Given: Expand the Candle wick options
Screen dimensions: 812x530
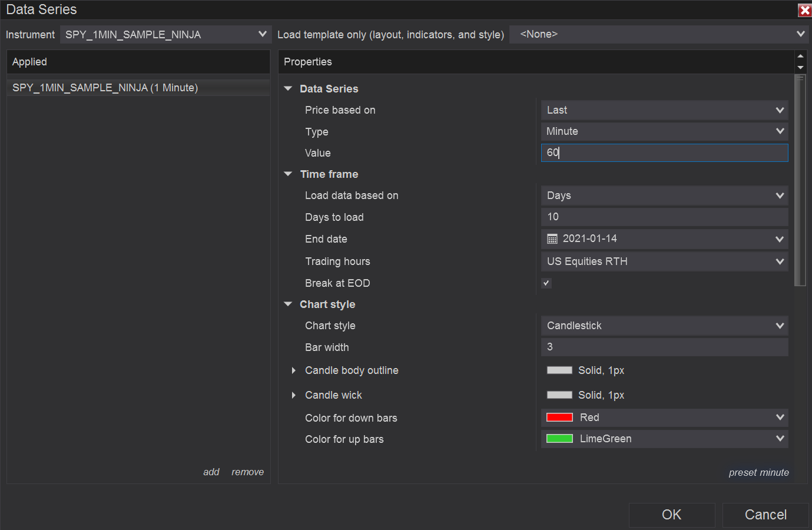Looking at the screenshot, I should click(x=293, y=395).
